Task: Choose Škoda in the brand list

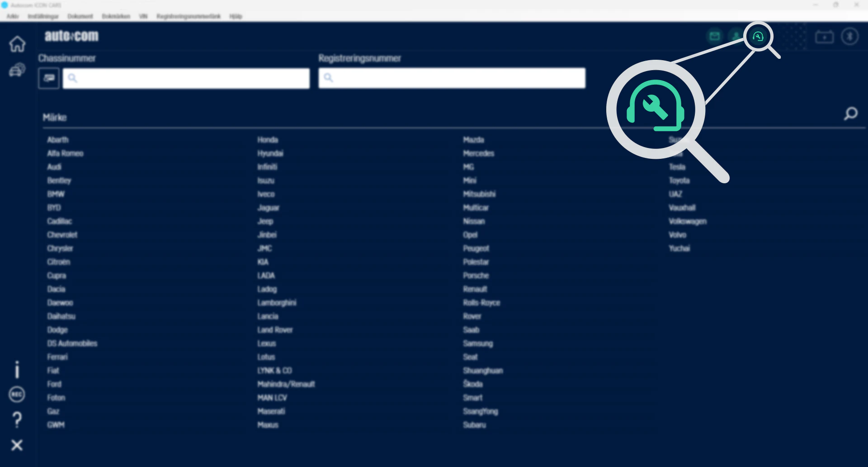Action: 473,384
